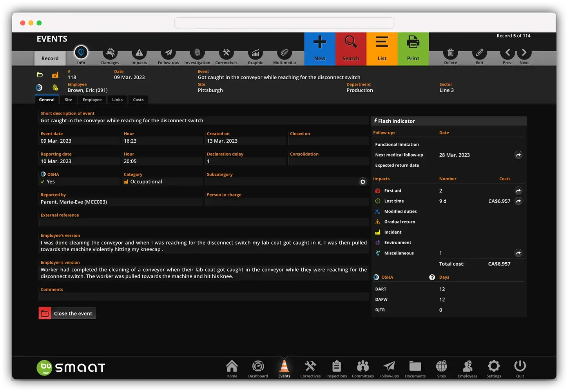The image size is (569, 392).
Task: Open Committees in the bottom bar
Action: coord(363,369)
